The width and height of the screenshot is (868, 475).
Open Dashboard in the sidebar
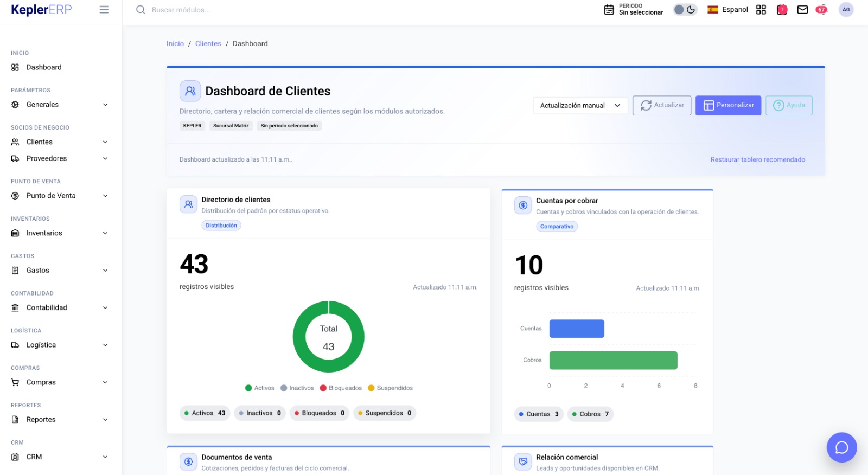pos(61,67)
